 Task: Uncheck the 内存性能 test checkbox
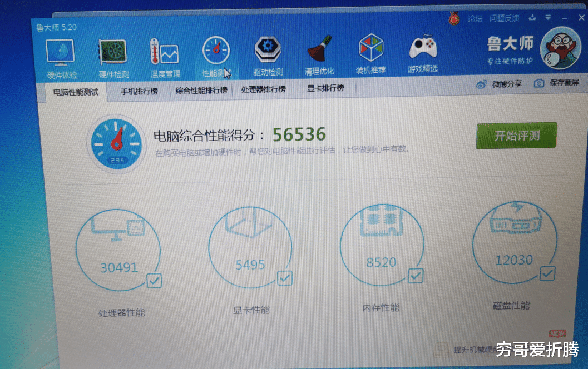coord(416,276)
